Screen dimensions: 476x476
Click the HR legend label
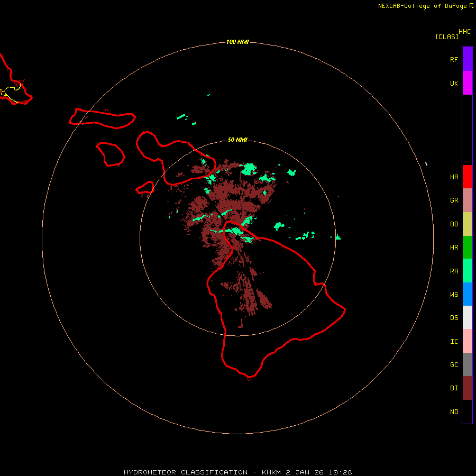tap(454, 248)
